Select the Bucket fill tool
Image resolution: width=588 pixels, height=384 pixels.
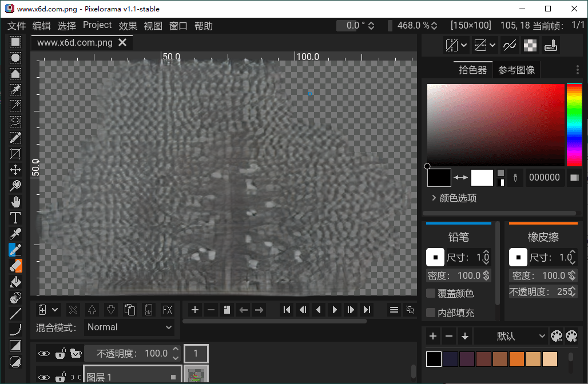(15, 282)
